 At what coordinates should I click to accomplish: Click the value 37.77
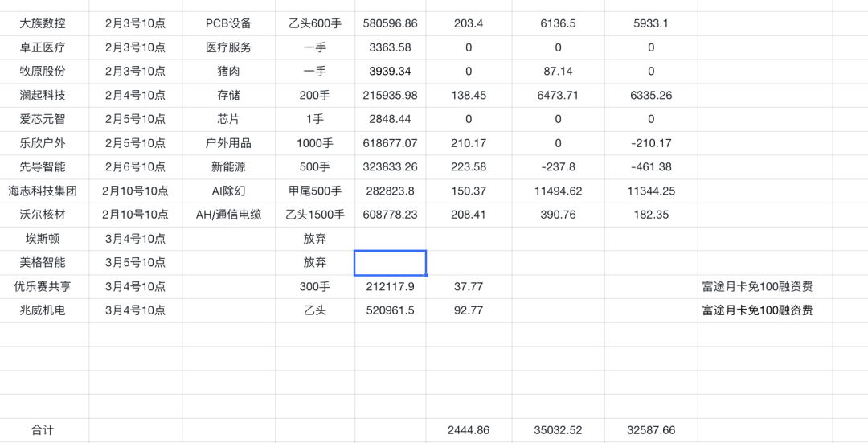[x=469, y=287]
